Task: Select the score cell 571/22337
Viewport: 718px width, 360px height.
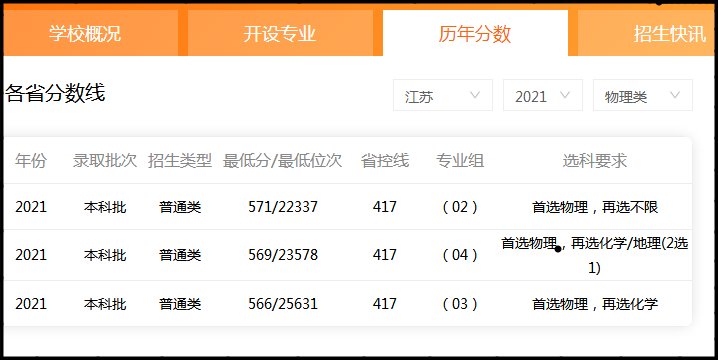Action: coord(283,207)
